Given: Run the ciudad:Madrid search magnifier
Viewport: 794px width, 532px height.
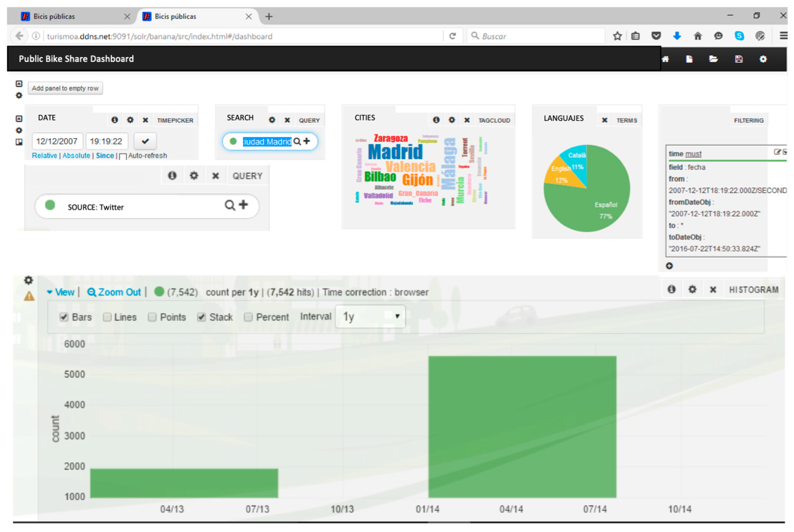Looking at the screenshot, I should tap(297, 142).
